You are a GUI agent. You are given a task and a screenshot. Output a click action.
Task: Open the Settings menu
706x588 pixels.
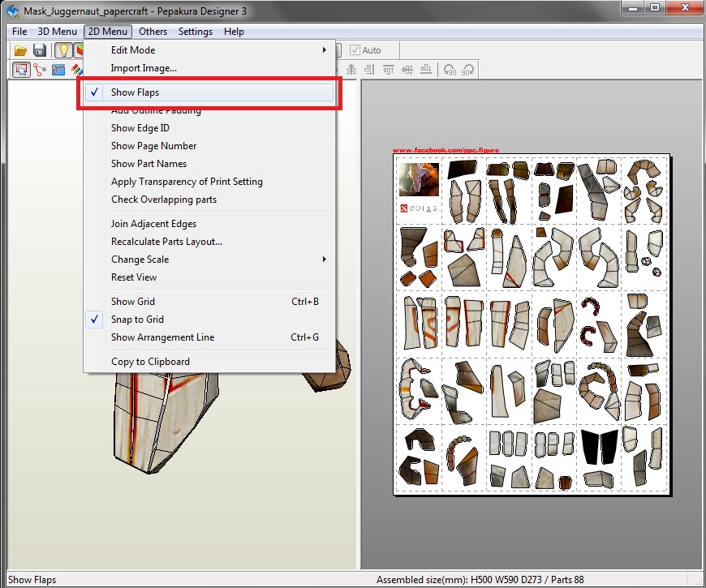[196, 32]
